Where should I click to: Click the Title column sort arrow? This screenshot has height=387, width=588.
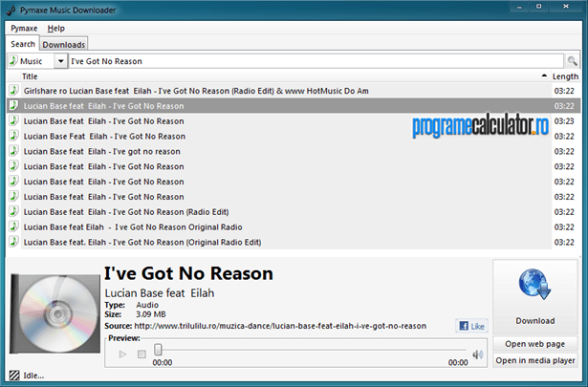pos(544,75)
